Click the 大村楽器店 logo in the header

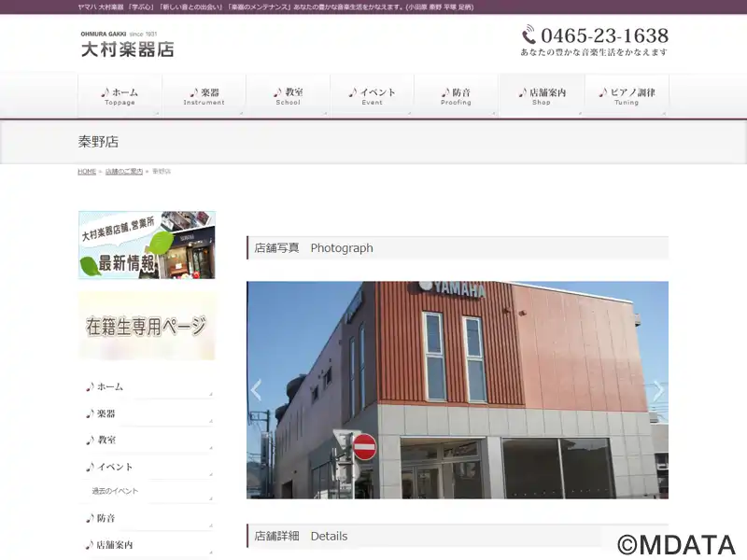pyautogui.click(x=127, y=44)
